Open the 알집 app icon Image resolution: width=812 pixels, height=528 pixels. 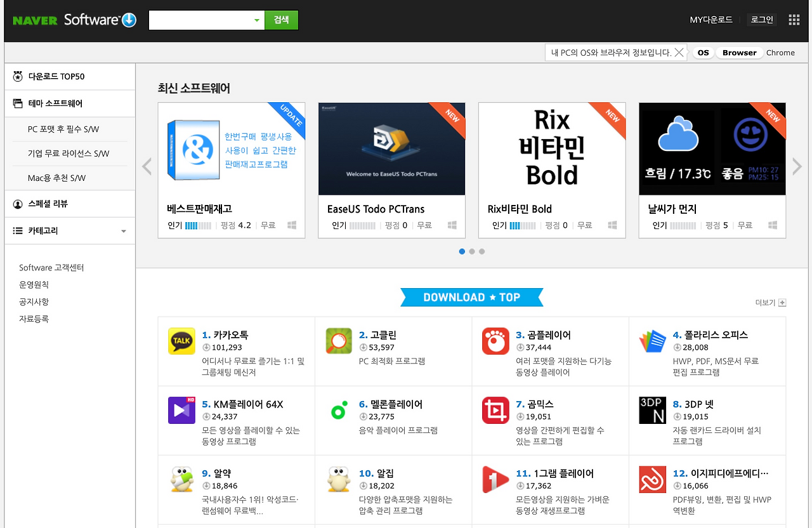click(x=339, y=479)
